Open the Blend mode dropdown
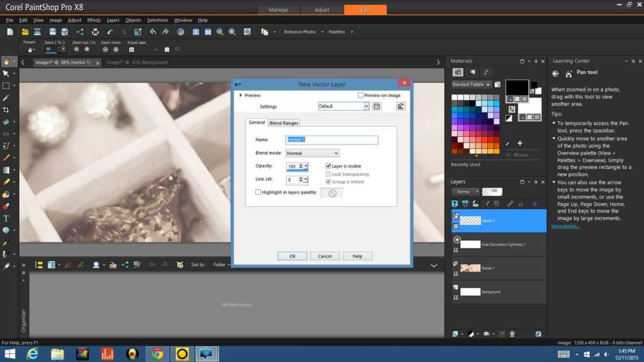 tap(313, 153)
